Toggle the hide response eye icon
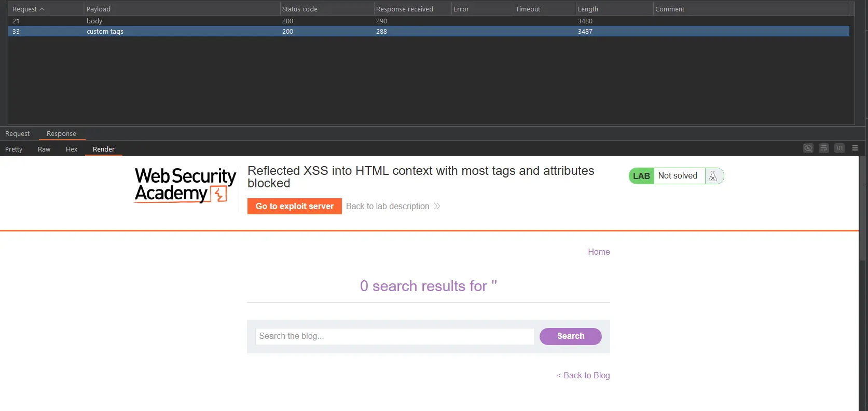868x411 pixels. 808,148
